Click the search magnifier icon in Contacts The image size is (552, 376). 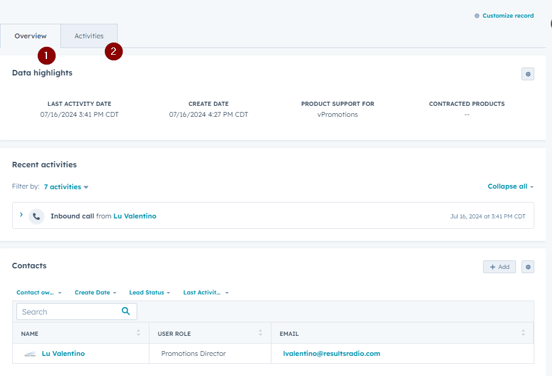click(126, 311)
